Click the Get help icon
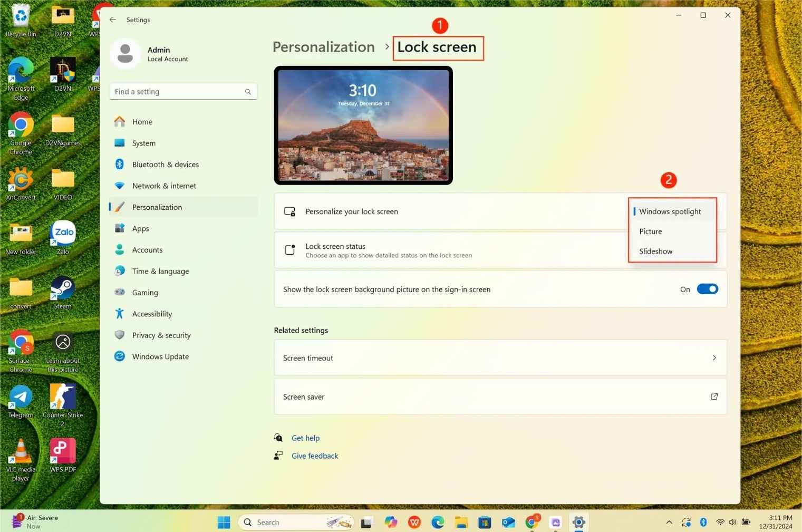Image resolution: width=802 pixels, height=532 pixels. coord(278,437)
